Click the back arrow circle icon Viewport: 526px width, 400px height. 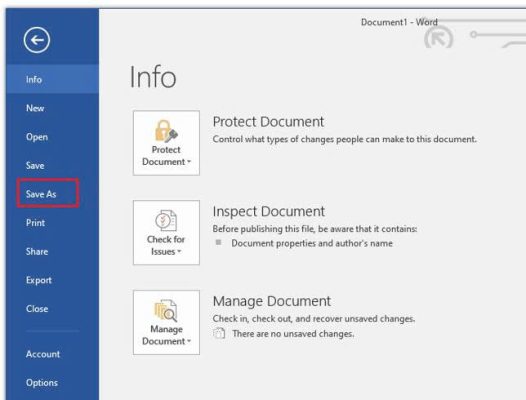[37, 40]
